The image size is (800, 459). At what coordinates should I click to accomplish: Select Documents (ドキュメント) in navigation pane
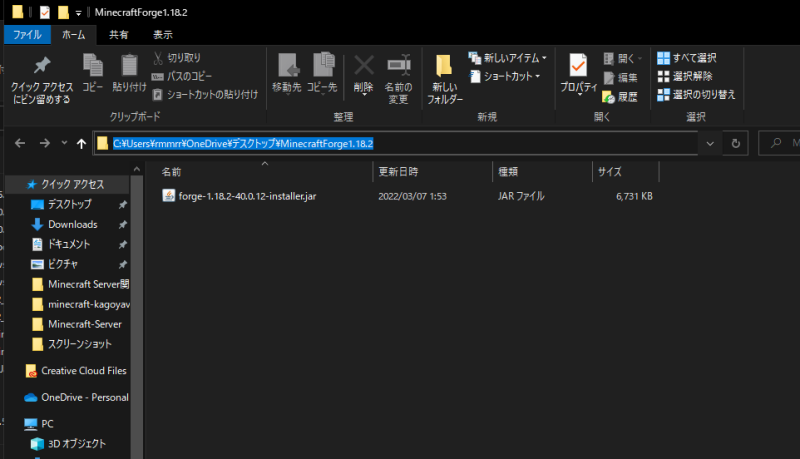click(70, 244)
